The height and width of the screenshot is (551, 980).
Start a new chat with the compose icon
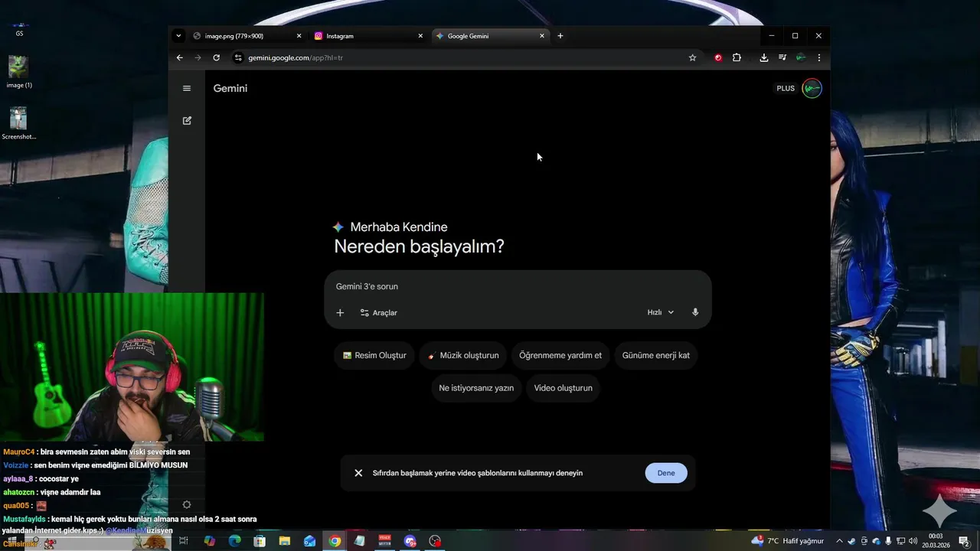187,120
